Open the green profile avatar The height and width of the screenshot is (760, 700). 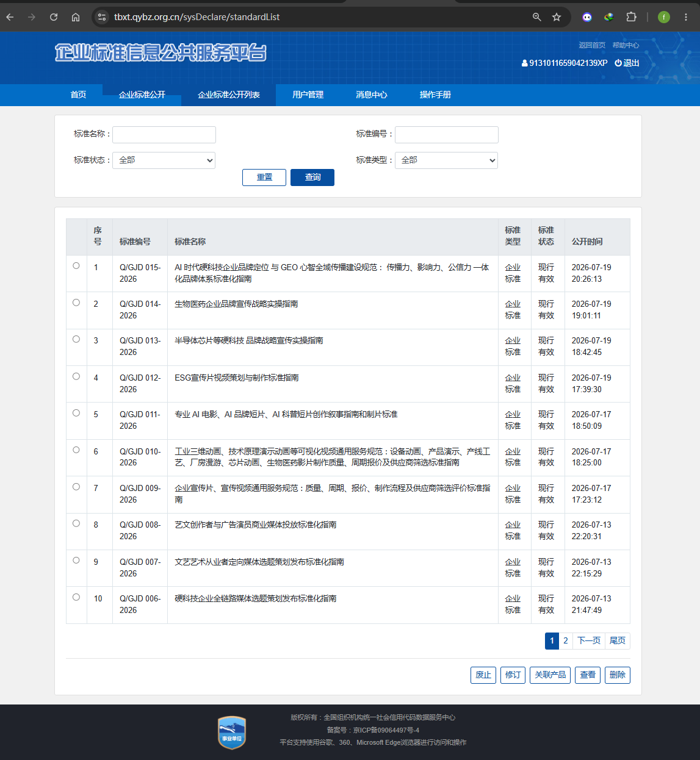664,17
